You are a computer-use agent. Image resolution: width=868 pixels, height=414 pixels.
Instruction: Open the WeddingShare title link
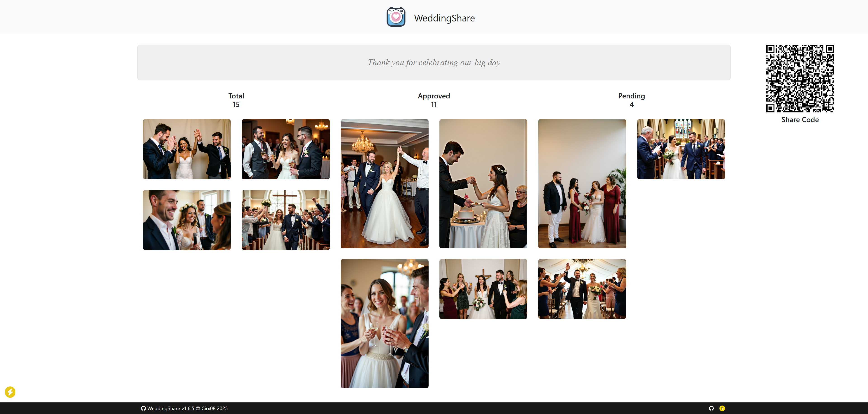444,18
